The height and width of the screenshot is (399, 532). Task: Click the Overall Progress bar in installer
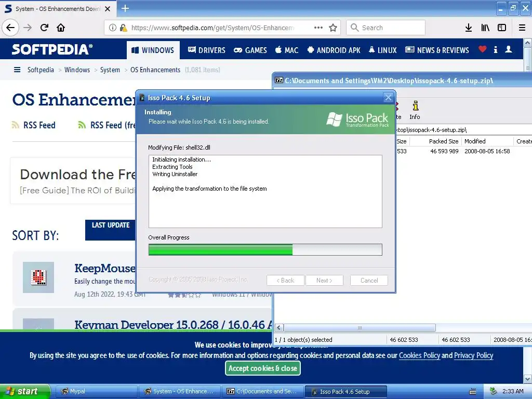265,250
